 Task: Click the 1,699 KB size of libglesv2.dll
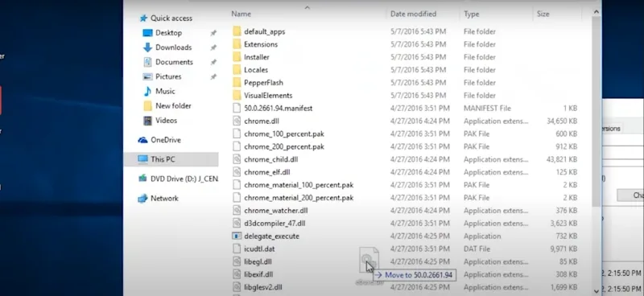[x=564, y=287]
